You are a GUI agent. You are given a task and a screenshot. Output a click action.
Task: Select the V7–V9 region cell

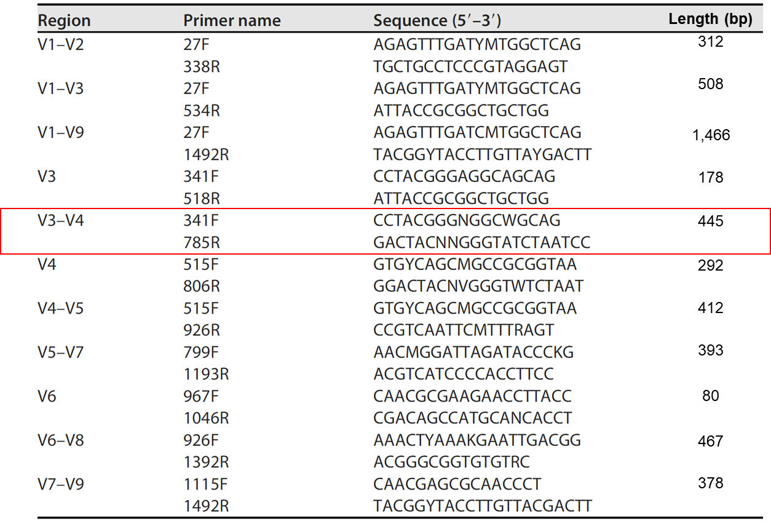(x=61, y=484)
